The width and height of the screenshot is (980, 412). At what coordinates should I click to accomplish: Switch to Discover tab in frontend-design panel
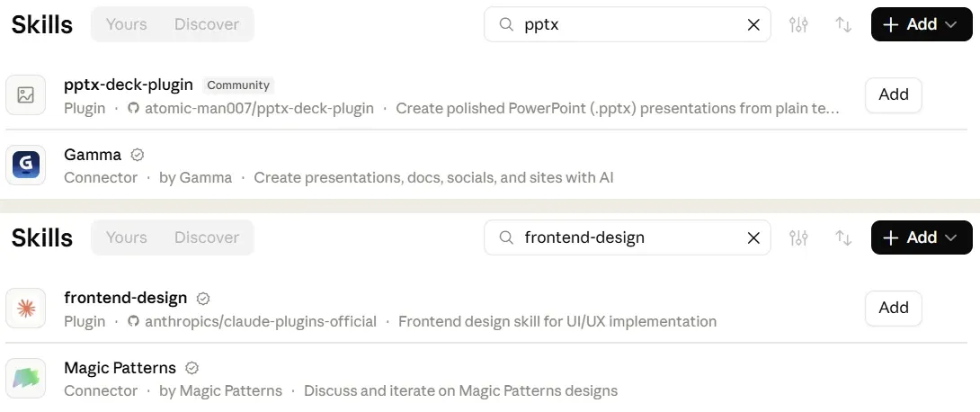point(206,237)
